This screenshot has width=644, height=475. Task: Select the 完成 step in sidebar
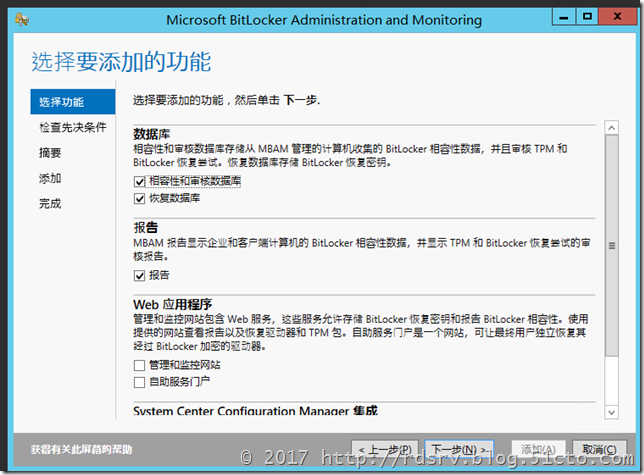(50, 204)
